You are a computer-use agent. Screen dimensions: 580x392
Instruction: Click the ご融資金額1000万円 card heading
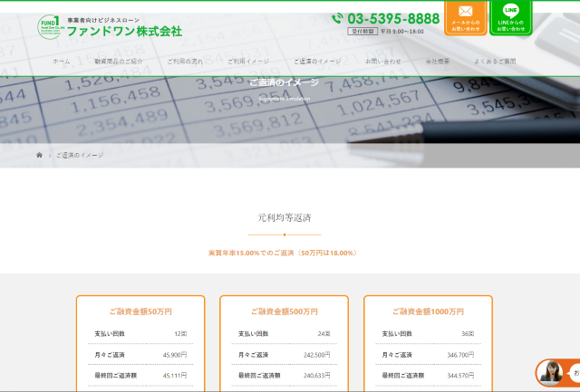(428, 311)
